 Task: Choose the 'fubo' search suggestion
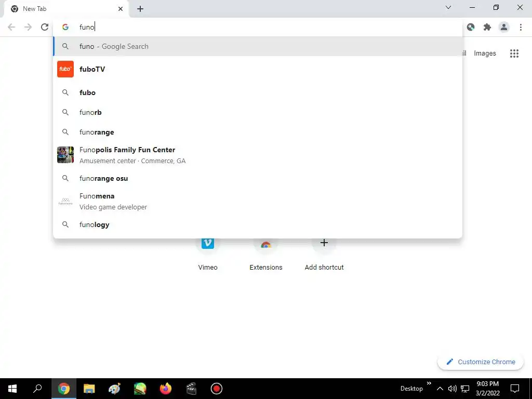pyautogui.click(x=258, y=92)
